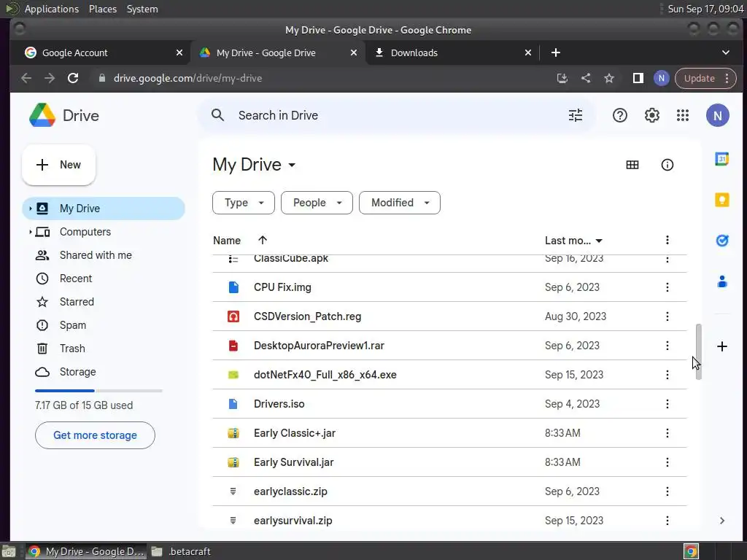
Task: Show advanced search options icon
Action: pos(576,115)
